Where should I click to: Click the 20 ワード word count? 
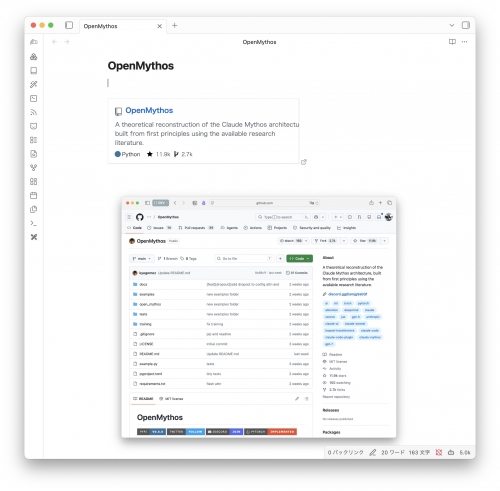393,452
